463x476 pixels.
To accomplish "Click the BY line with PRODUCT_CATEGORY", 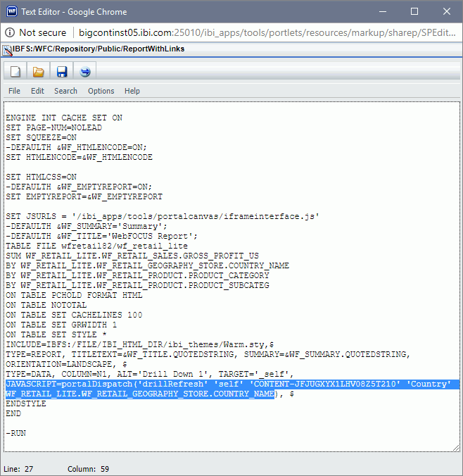I will click(137, 275).
